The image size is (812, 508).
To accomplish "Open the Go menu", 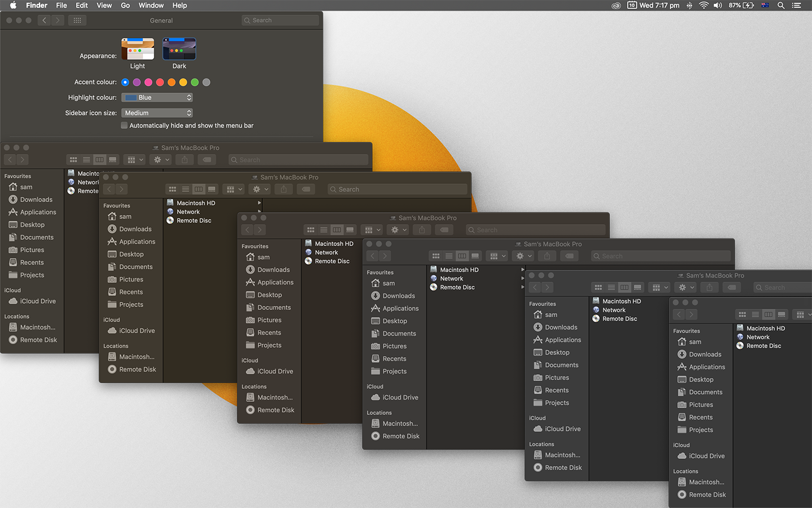I will coord(125,5).
